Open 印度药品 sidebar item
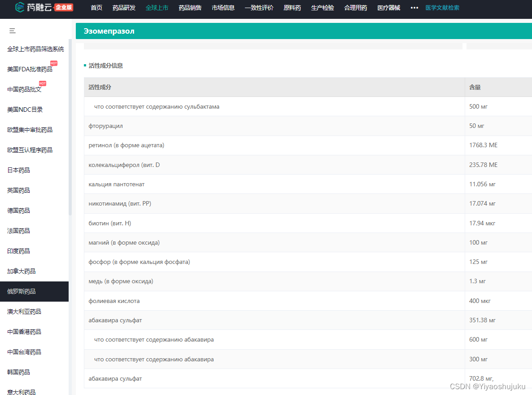Viewport: 532px width, 395px height. 19,251
